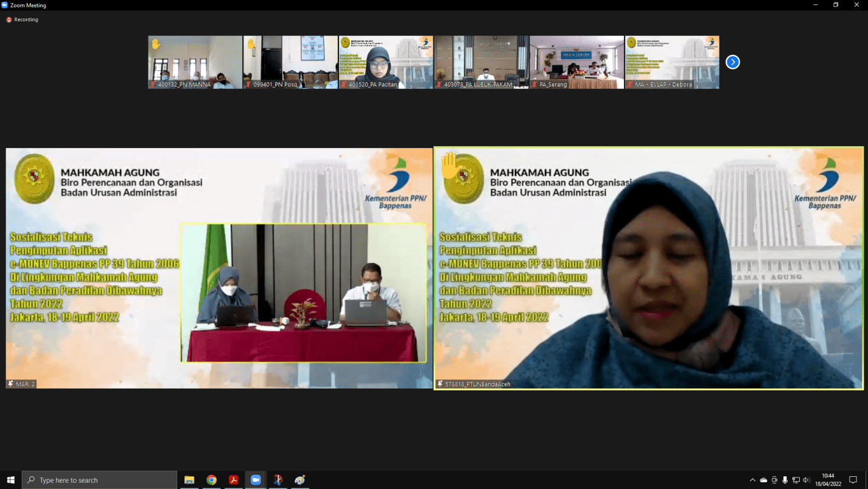Select the MA - EVLAP - Debora thumbnail
Viewport: 868px width, 489px height.
671,62
